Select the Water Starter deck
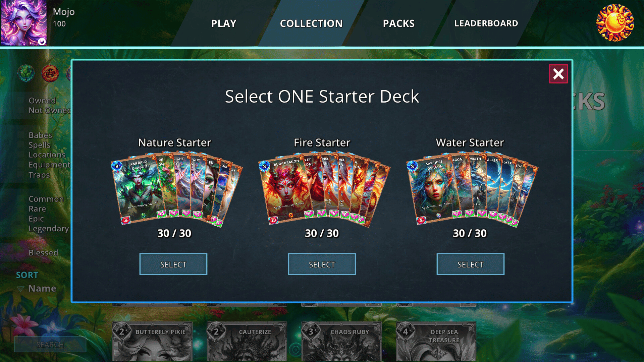Image resolution: width=644 pixels, height=362 pixels. [x=471, y=264]
